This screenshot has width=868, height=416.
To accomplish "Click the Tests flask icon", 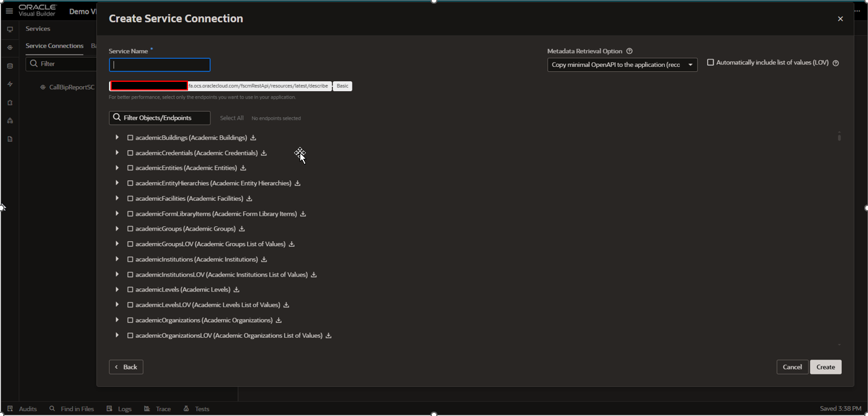I will point(186,409).
